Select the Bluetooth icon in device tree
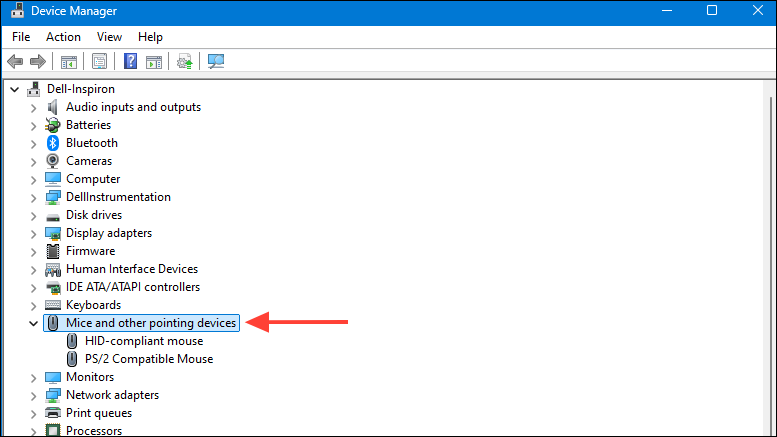The height and width of the screenshot is (437, 777). [53, 143]
